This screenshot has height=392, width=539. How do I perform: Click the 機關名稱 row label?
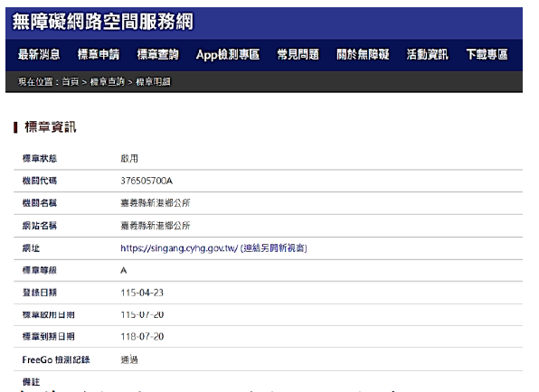[x=40, y=203]
